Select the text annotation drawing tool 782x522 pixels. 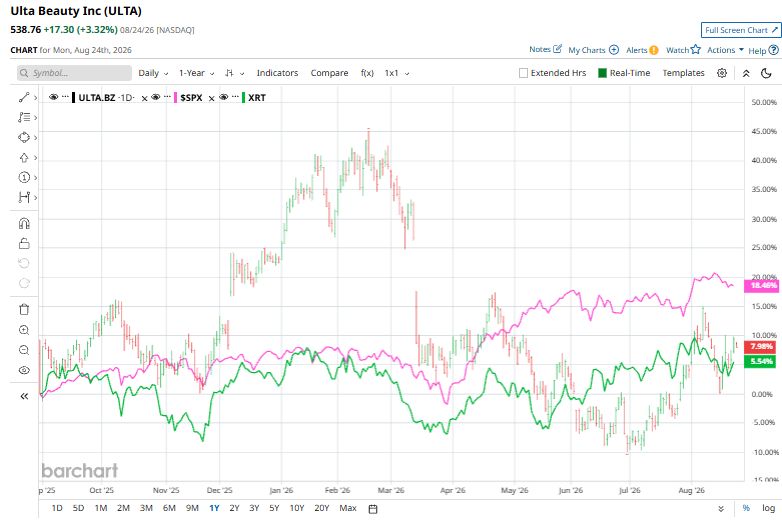click(24, 117)
